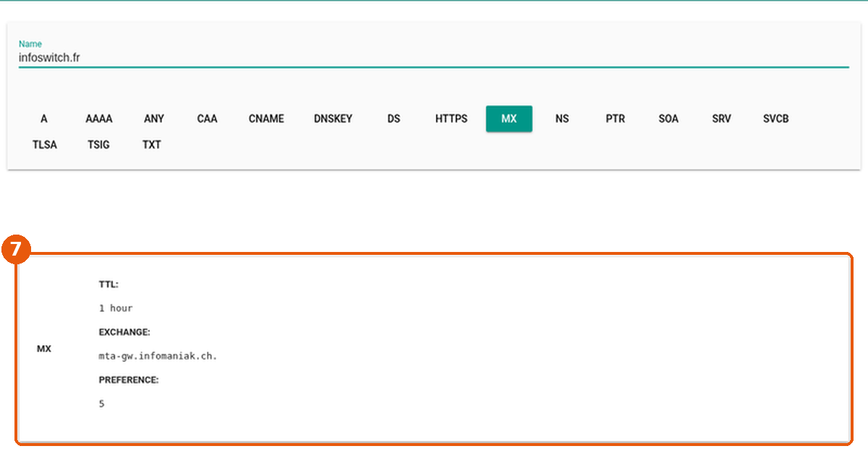Click the preference value 5

click(x=102, y=404)
